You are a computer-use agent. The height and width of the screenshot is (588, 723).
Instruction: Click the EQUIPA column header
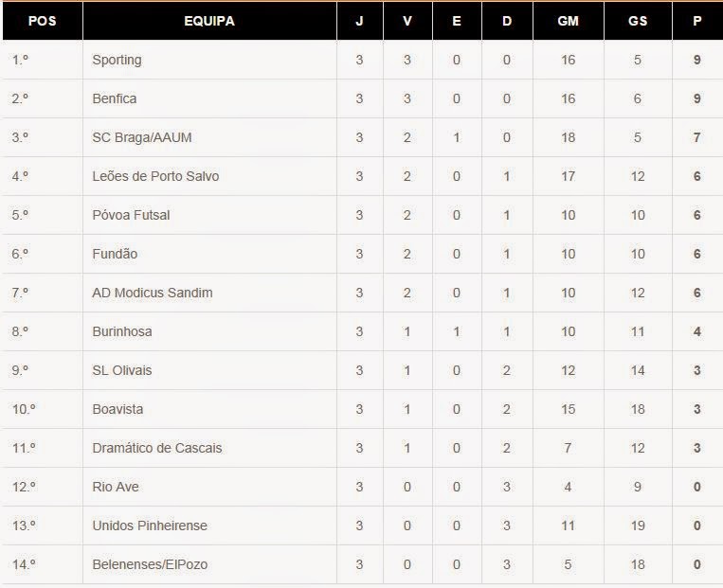click(209, 21)
